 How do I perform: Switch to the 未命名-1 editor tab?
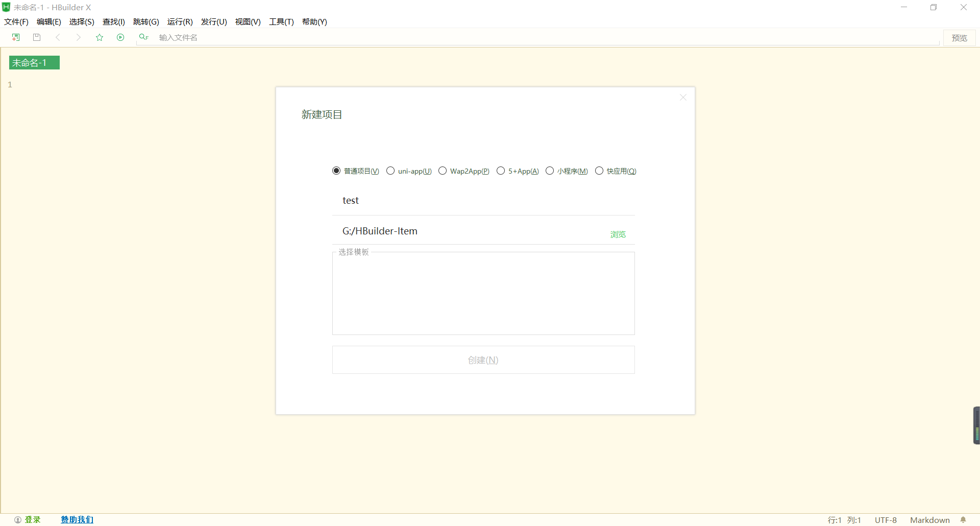(x=34, y=62)
